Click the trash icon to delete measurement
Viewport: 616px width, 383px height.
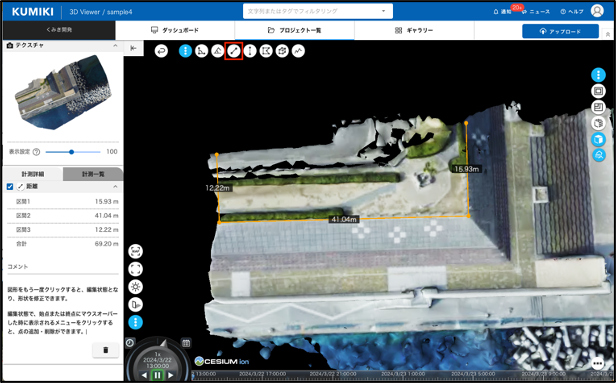point(105,350)
